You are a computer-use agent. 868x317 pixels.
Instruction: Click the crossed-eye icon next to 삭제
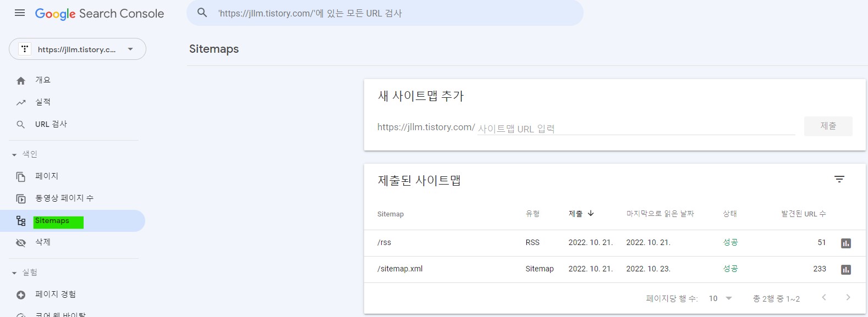tap(21, 243)
